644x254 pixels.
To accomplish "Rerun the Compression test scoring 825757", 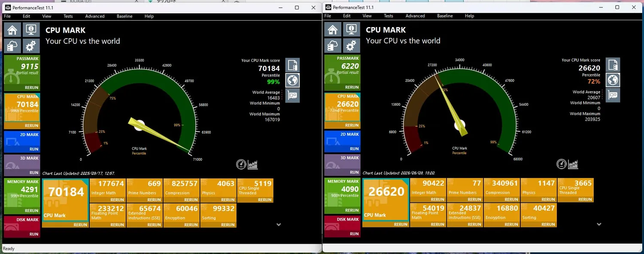I will 191,200.
